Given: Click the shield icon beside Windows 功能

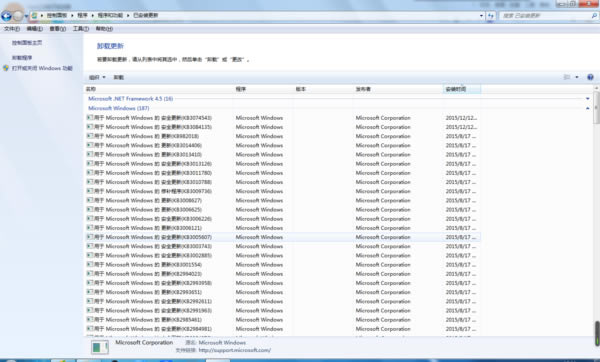Looking at the screenshot, I should pos(6,68).
